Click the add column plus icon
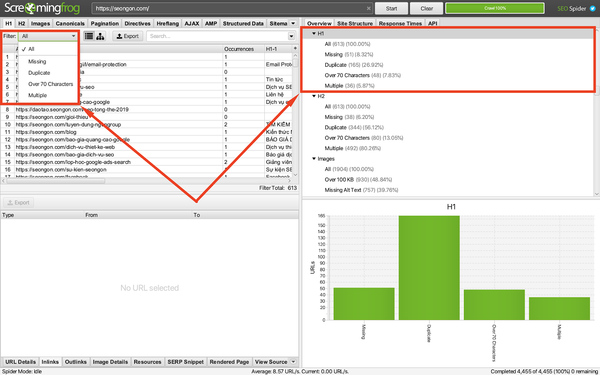The height and width of the screenshot is (375, 600). (x=295, y=49)
